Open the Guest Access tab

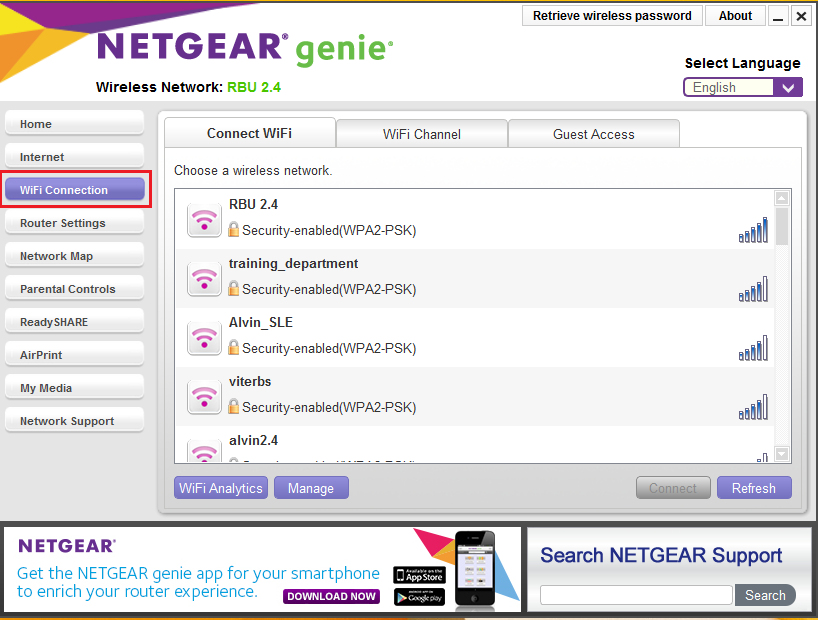[594, 134]
